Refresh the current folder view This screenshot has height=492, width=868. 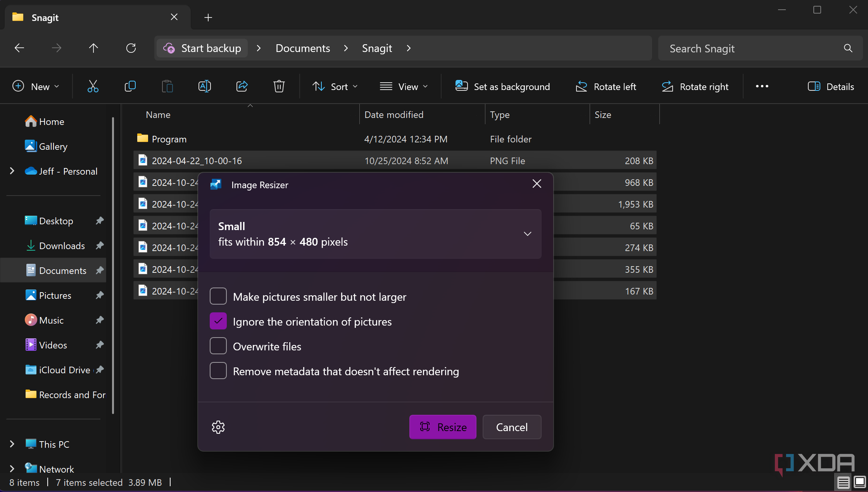131,48
